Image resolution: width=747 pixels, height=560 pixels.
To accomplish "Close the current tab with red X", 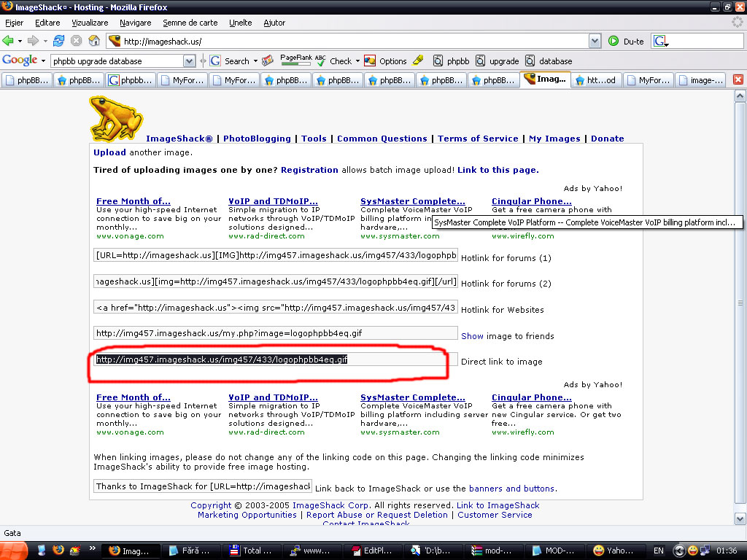I will [x=738, y=79].
